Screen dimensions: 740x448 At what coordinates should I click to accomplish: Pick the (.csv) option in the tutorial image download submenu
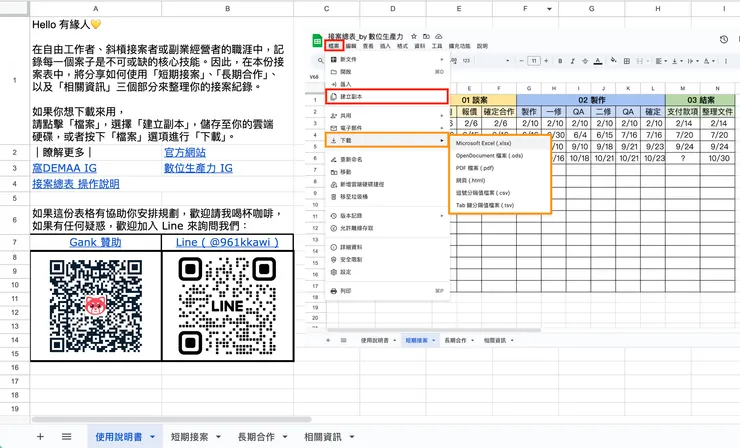point(500,193)
